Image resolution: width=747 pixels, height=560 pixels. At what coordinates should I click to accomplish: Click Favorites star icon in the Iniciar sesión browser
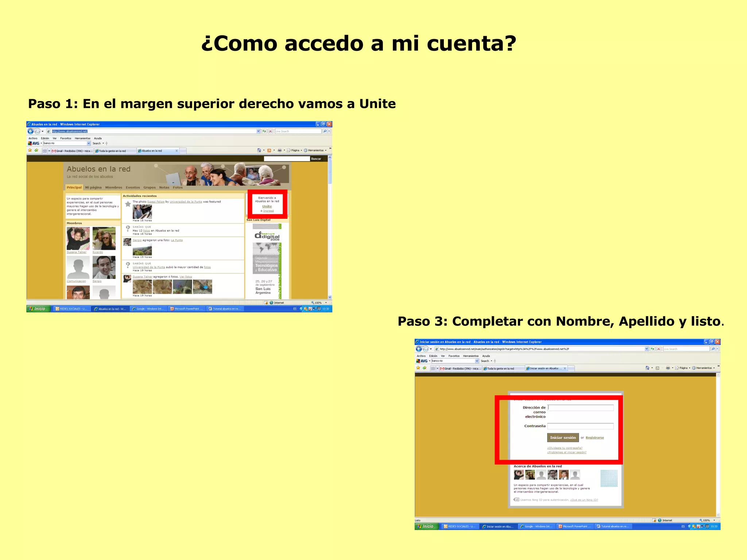point(418,368)
